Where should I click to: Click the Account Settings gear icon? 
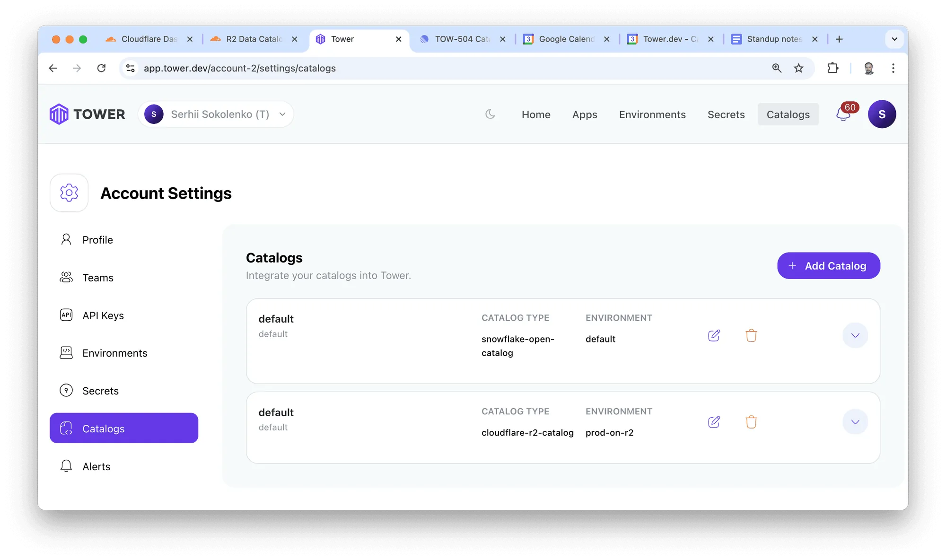tap(69, 192)
